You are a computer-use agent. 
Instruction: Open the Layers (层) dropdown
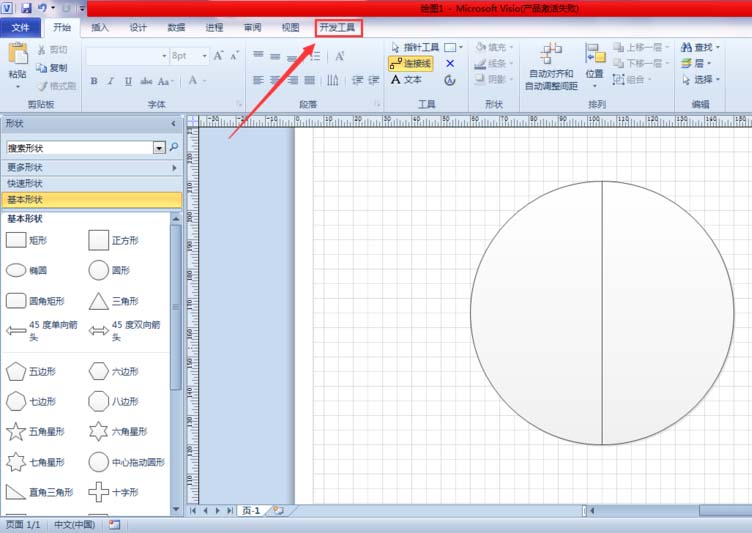click(x=696, y=63)
